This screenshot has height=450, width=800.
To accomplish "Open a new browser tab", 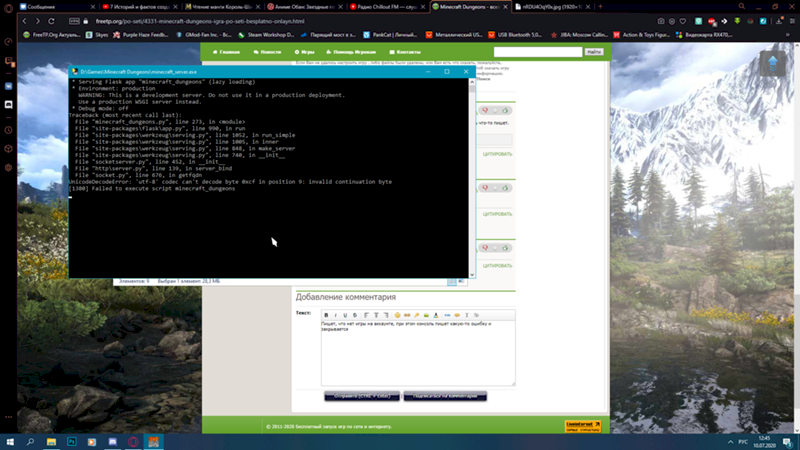I will [x=601, y=7].
